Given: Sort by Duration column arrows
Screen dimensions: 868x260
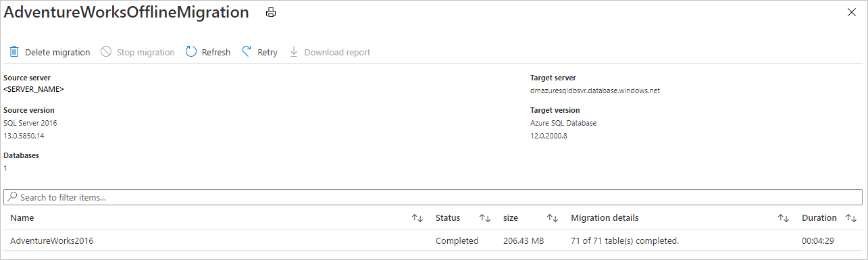Looking at the screenshot, I should pyautogui.click(x=851, y=218).
